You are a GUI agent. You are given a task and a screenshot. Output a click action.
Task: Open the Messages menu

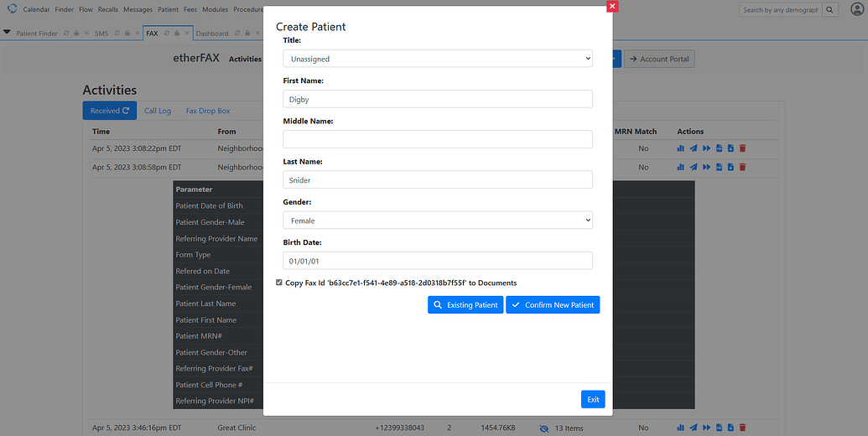[x=138, y=9]
